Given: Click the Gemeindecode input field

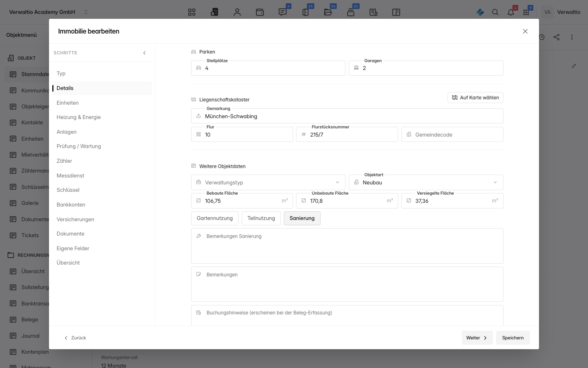Looking at the screenshot, I should 452,135.
